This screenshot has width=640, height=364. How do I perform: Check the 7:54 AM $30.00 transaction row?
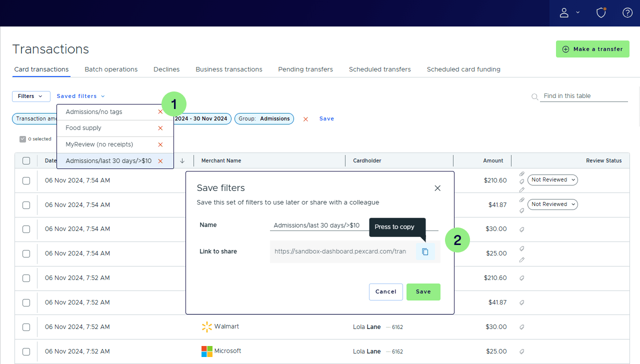pyautogui.click(x=26, y=229)
